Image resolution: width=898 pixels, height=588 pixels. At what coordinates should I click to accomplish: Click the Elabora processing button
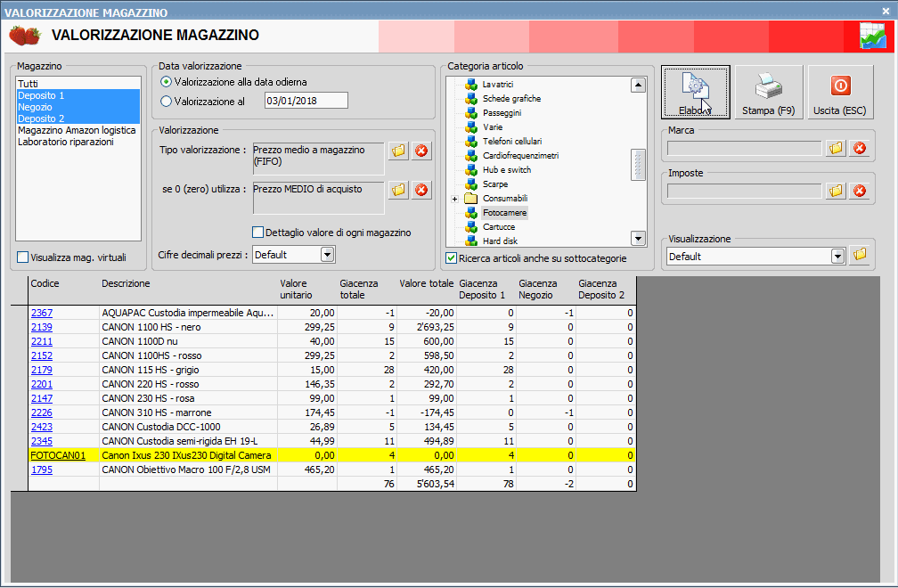695,92
